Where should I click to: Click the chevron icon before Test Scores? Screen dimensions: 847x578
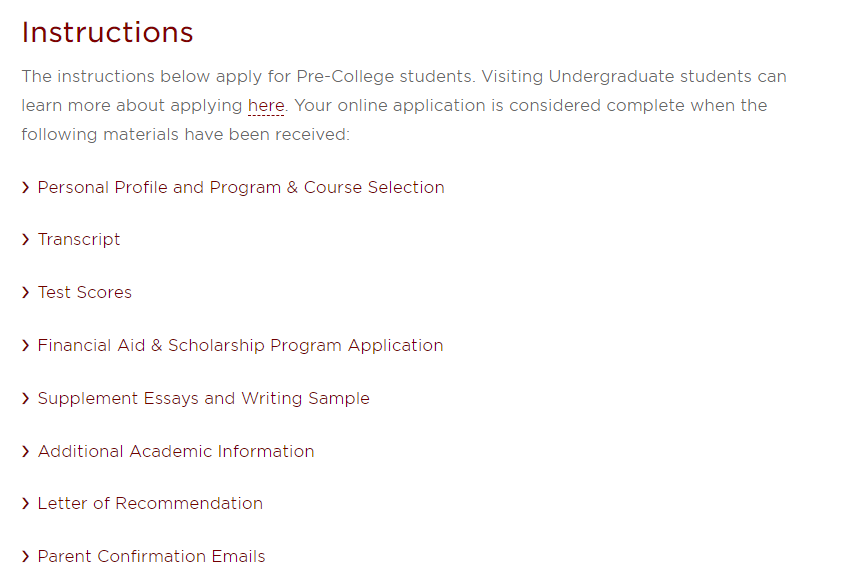[x=26, y=293]
